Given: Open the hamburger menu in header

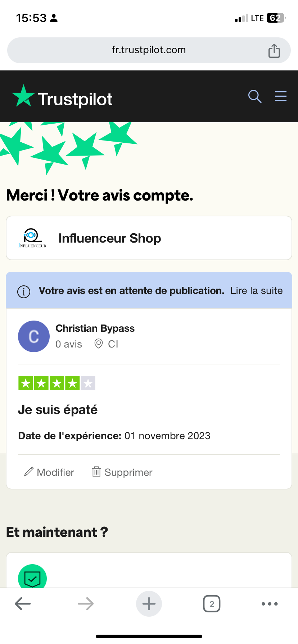Looking at the screenshot, I should pyautogui.click(x=281, y=96).
